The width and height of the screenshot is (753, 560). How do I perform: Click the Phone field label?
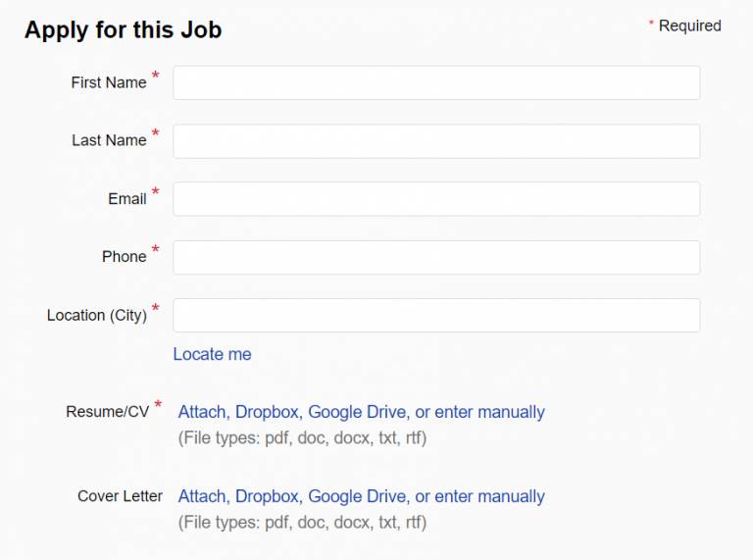[125, 257]
